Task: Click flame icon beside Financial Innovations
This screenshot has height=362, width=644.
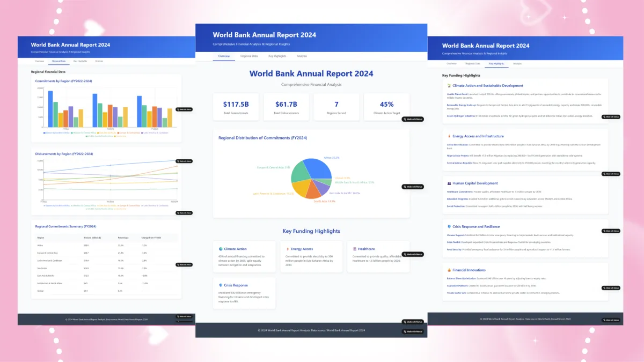Action: pos(449,270)
